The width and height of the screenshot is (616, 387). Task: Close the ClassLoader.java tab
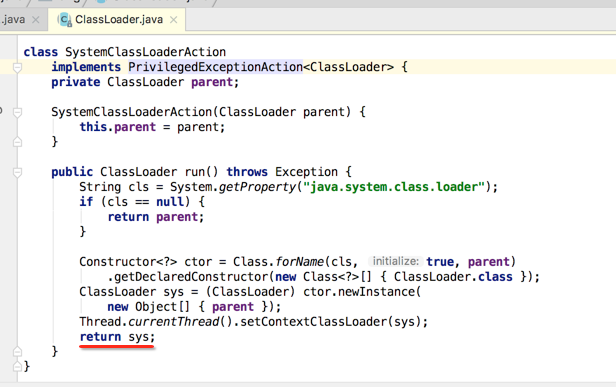(x=173, y=20)
